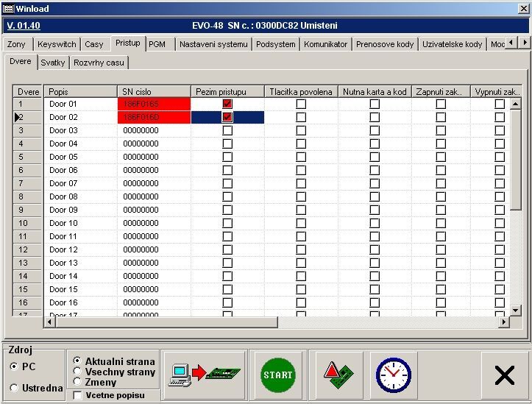Click the V. 01.40 version link
This screenshot has height=404, width=532.
(x=24, y=26)
